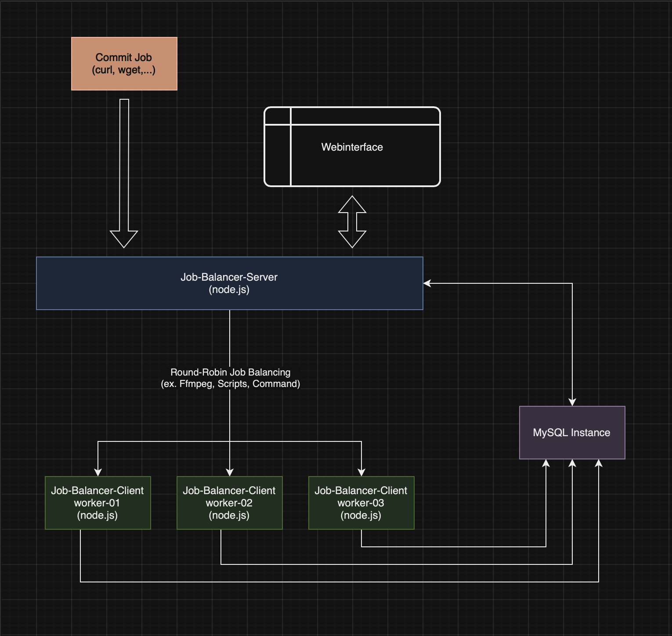The width and height of the screenshot is (672, 636).
Task: Select the MySQL Instance box
Action: 572,433
